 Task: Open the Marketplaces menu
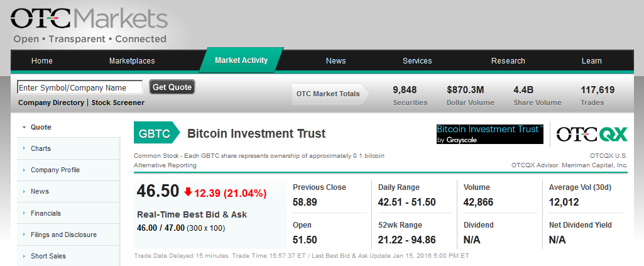[132, 61]
